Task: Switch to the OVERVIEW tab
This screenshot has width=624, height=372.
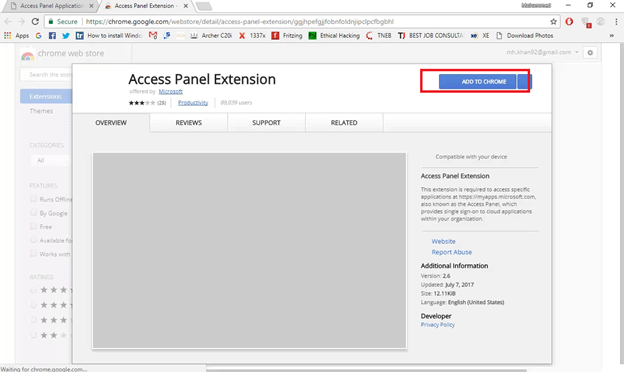Action: pyautogui.click(x=111, y=123)
